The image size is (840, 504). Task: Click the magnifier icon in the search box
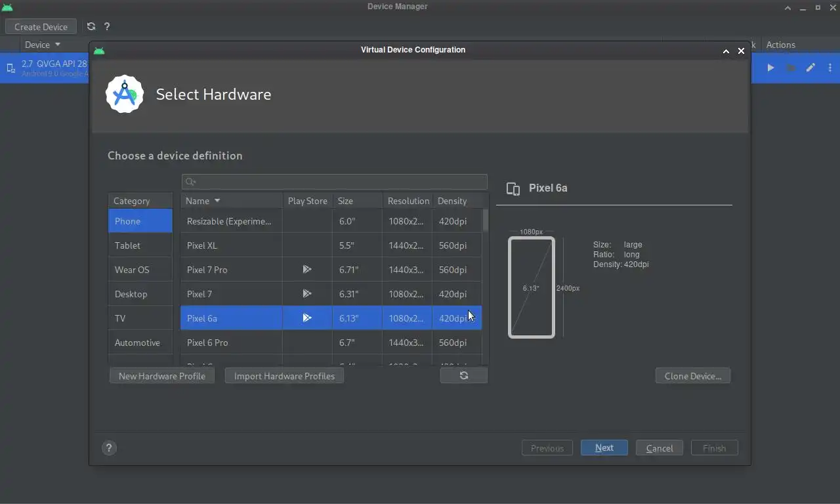[190, 182]
